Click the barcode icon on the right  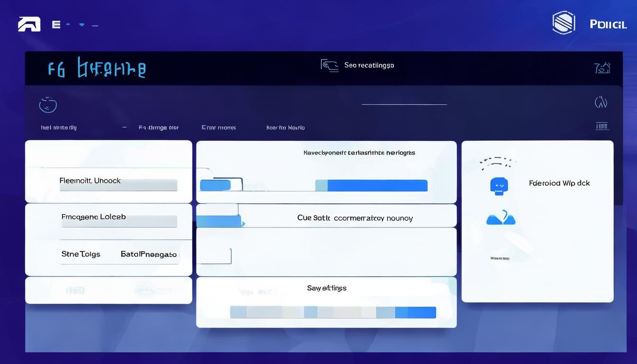click(x=601, y=126)
